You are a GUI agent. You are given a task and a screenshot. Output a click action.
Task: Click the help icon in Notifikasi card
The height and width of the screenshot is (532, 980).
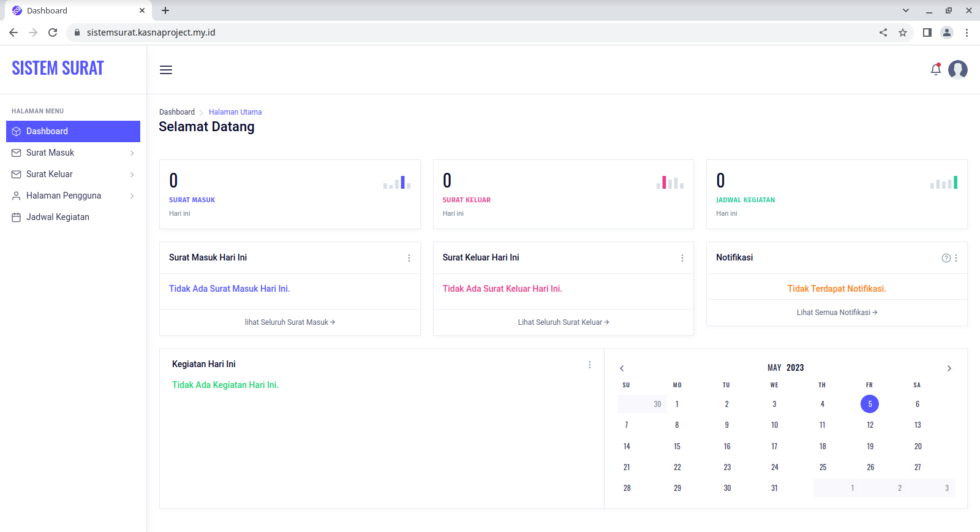point(946,258)
